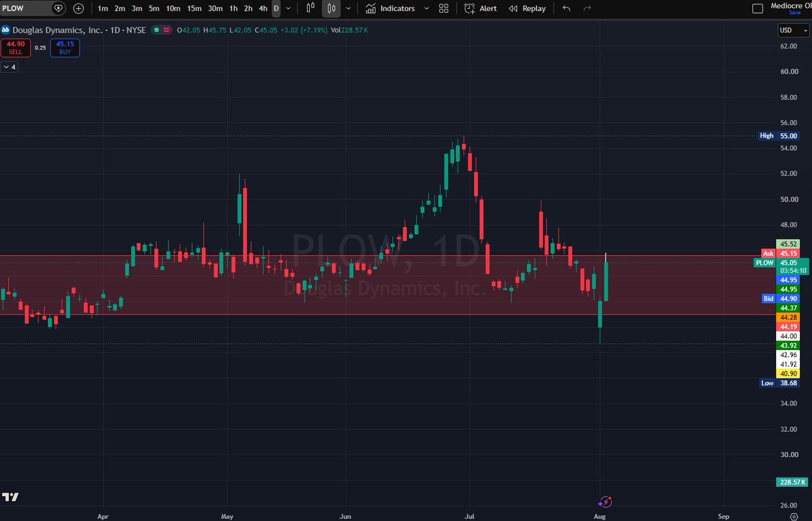Image resolution: width=812 pixels, height=521 pixels.
Task: Click the red 44.19 price tag
Action: pyautogui.click(x=788, y=327)
